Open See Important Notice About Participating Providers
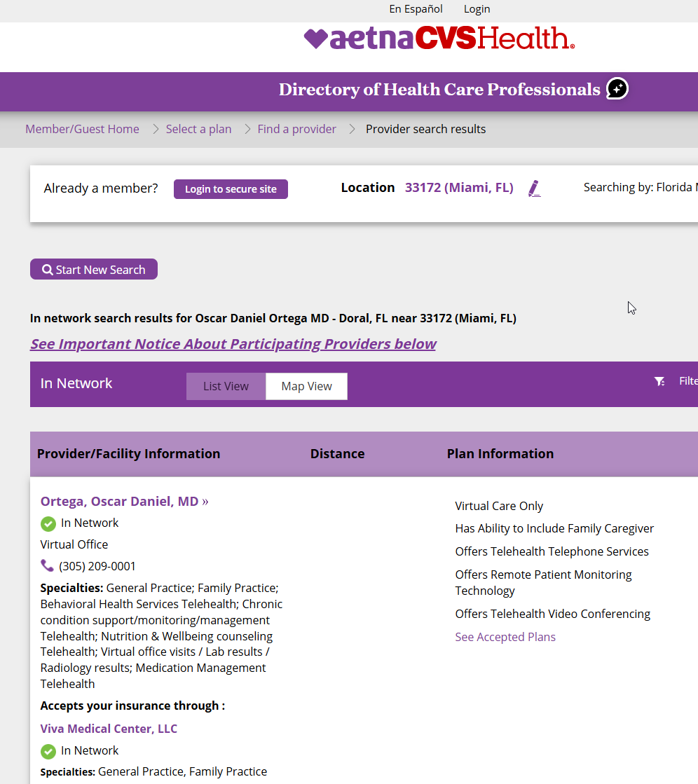This screenshot has height=784, width=698. 233,344
